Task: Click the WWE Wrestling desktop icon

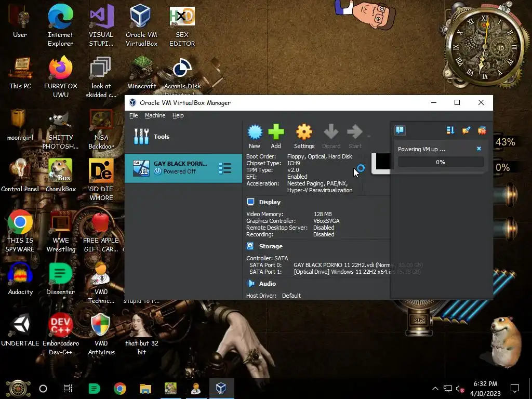Action: [61, 231]
